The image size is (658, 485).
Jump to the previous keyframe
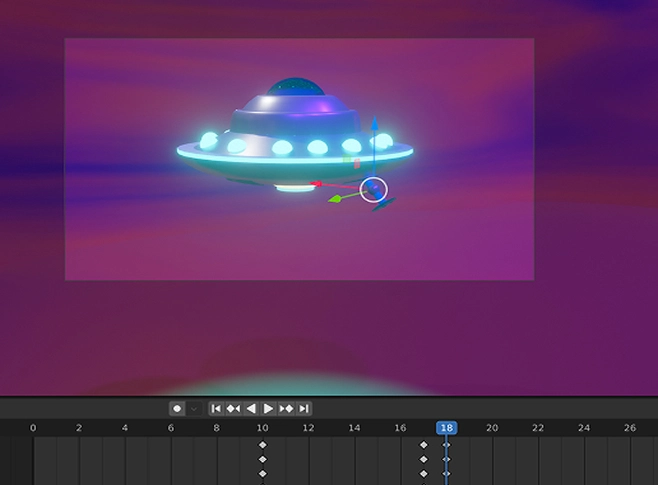(x=233, y=409)
